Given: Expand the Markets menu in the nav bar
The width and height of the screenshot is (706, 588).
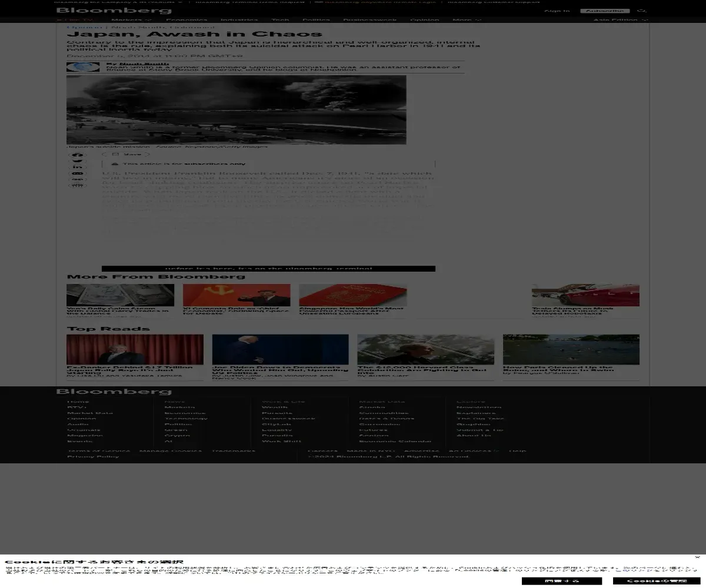Looking at the screenshot, I should [131, 20].
